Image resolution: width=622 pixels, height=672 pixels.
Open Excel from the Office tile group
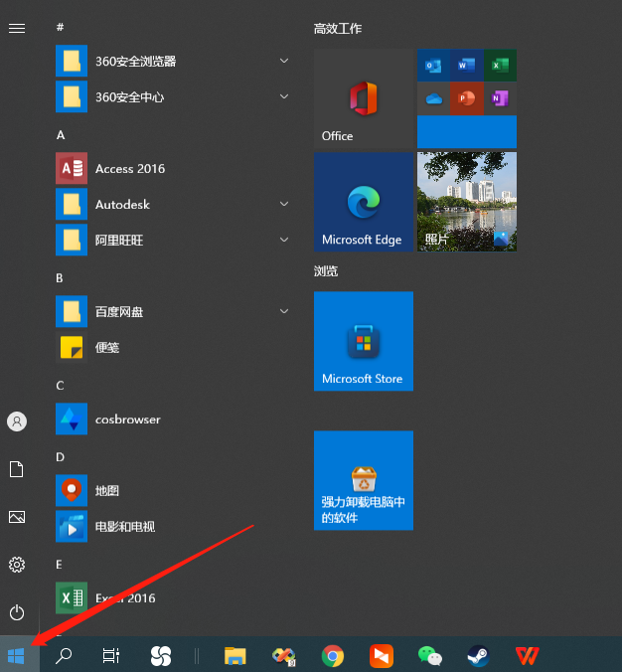[x=501, y=66]
